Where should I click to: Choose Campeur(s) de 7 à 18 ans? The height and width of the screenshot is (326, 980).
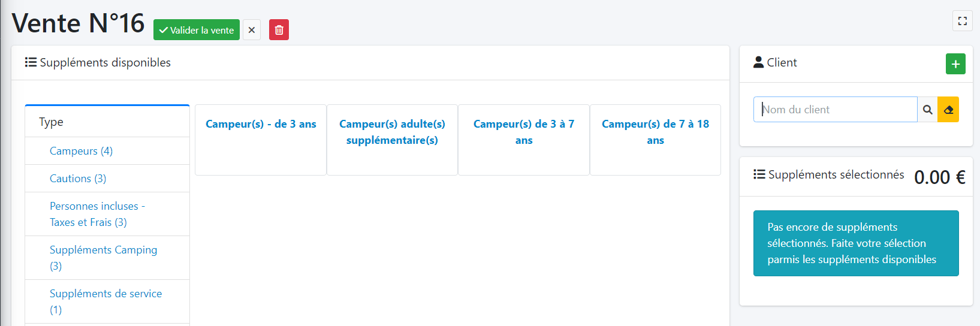pyautogui.click(x=655, y=132)
